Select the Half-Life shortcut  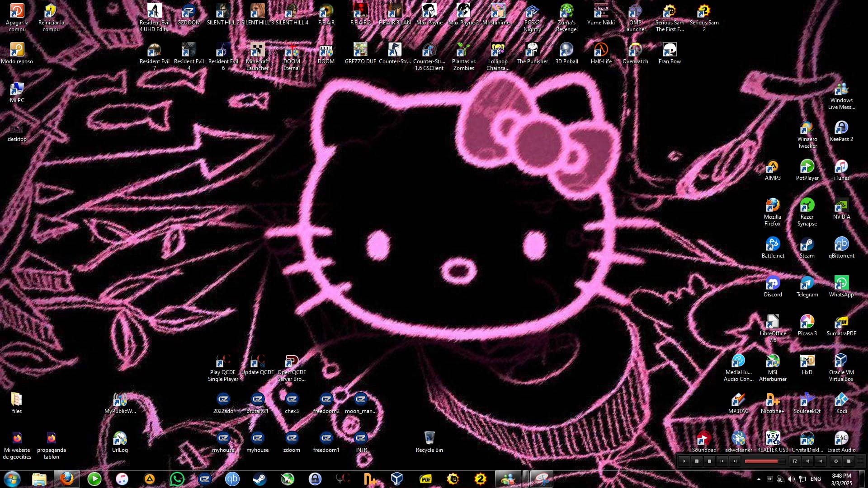601,53
